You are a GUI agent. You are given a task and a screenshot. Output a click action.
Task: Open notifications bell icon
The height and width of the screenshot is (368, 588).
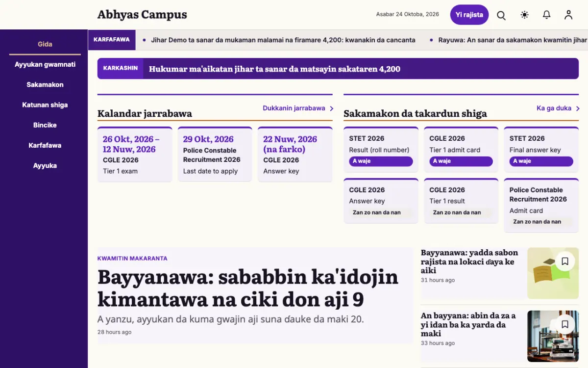[x=547, y=15]
